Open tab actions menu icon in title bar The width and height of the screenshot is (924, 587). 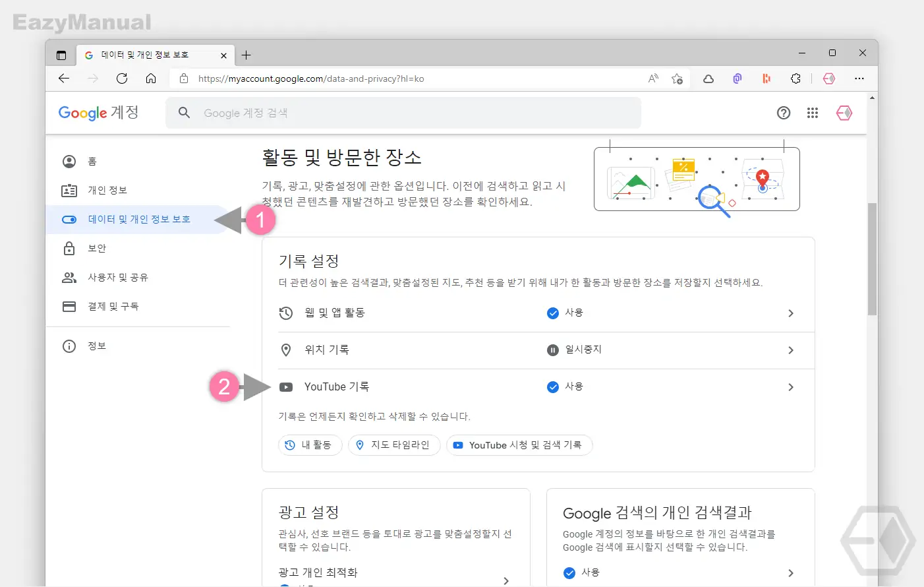pos(61,55)
